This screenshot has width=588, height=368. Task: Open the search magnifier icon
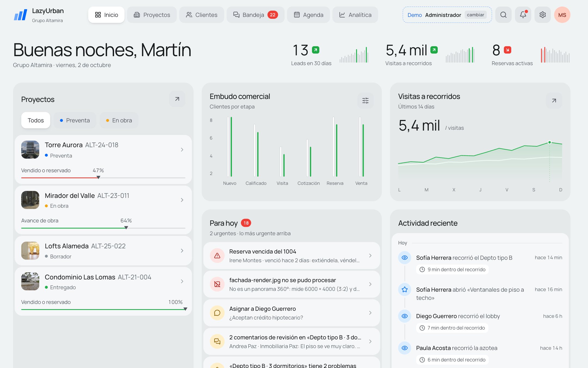point(503,15)
